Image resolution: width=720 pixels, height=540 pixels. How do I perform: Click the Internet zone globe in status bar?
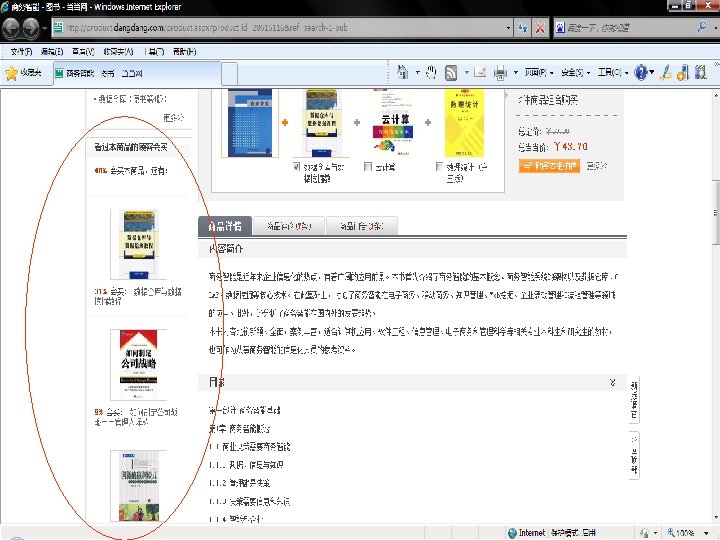(512, 533)
